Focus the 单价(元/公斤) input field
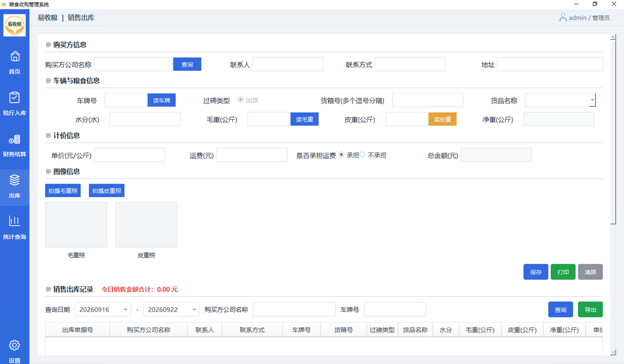Viewport: 624px width, 364px height. pyautogui.click(x=129, y=155)
